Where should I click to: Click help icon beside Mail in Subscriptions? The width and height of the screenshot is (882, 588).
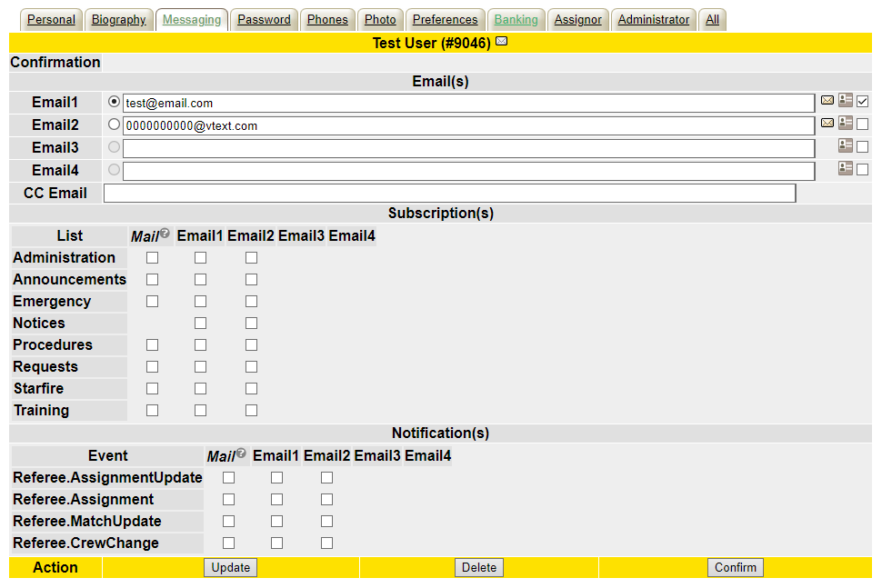click(x=165, y=234)
